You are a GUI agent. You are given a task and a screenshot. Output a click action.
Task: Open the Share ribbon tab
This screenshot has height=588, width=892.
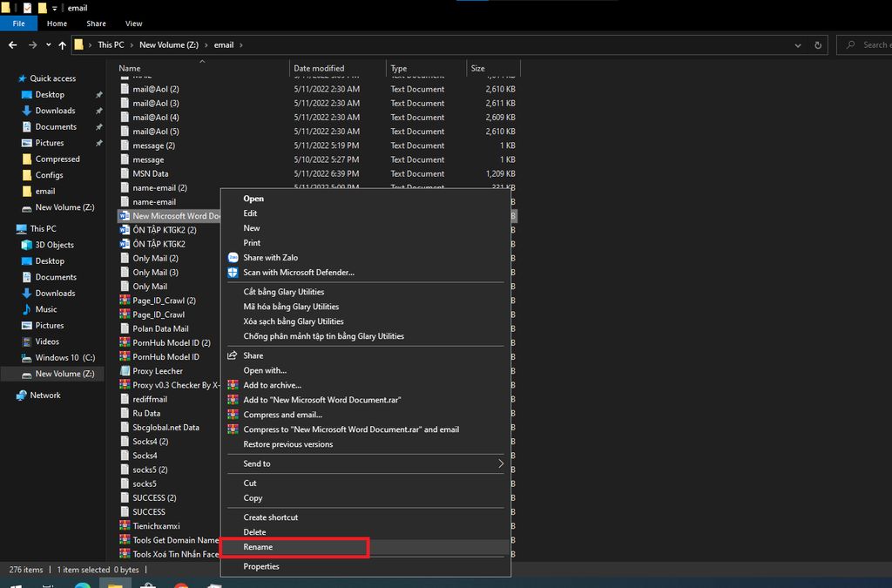coord(96,24)
